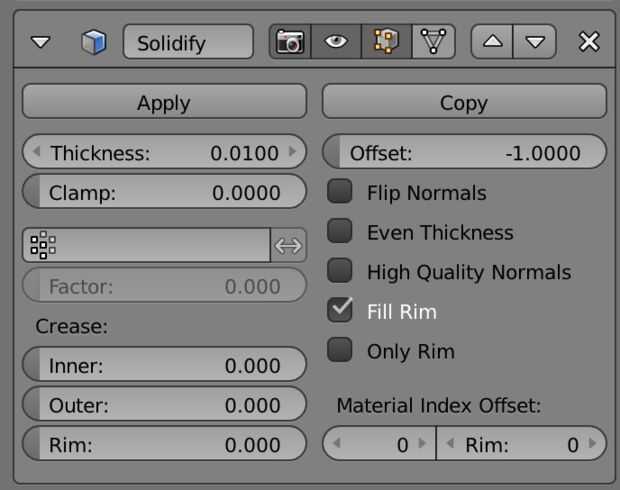Toggle modifier render camera icon
This screenshot has height=490, width=620.
point(290,43)
